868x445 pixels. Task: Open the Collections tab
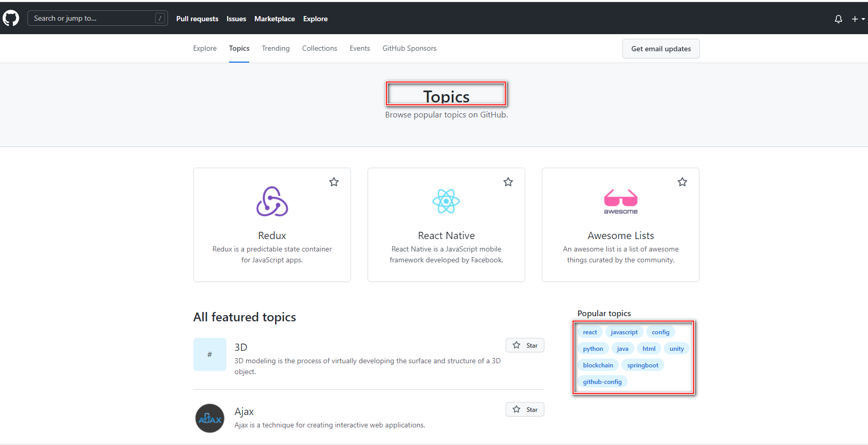point(319,48)
